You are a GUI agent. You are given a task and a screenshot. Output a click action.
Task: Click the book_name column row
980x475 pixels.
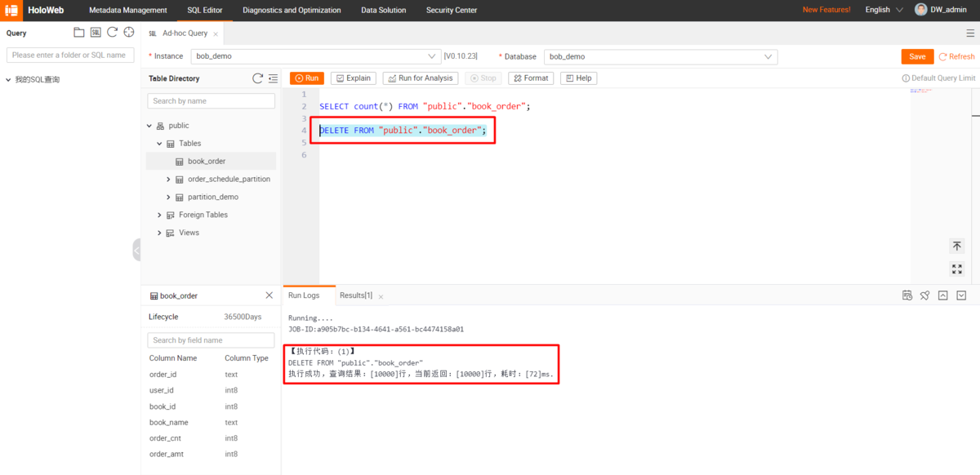coord(211,423)
